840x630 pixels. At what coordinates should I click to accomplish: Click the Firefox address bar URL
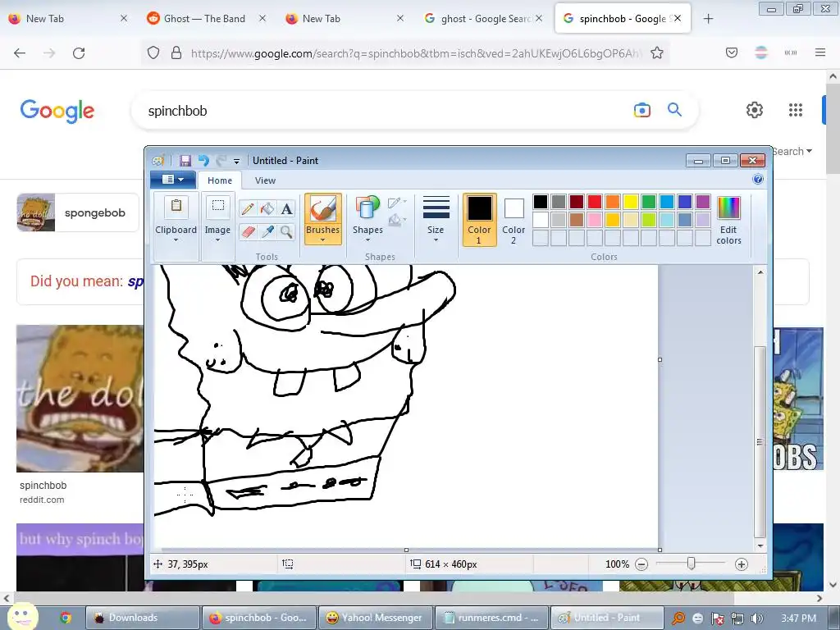tap(415, 53)
